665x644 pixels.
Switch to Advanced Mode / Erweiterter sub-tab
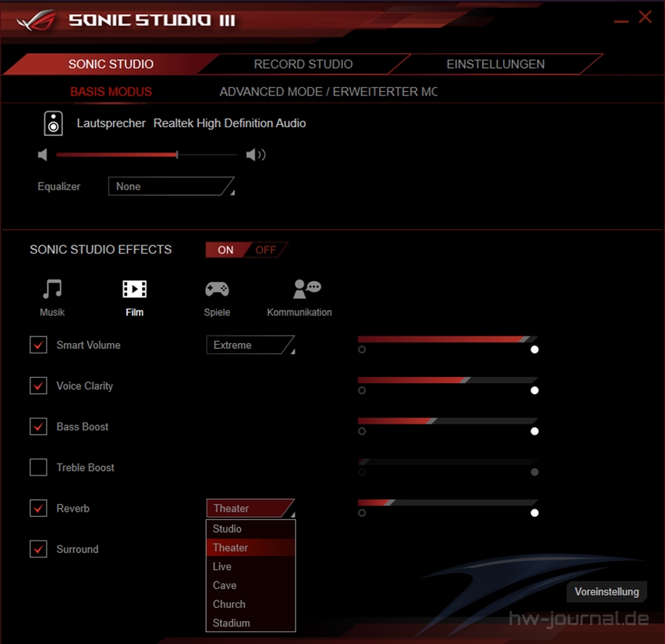pos(328,92)
